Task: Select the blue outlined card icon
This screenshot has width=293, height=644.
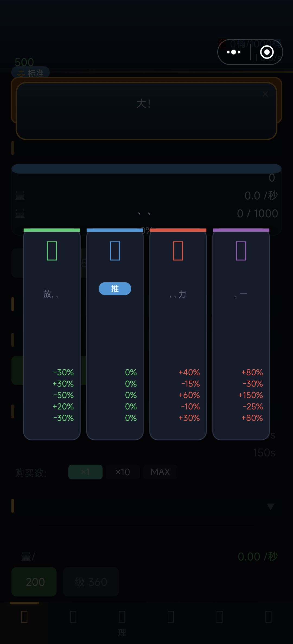Action: pyautogui.click(x=115, y=251)
